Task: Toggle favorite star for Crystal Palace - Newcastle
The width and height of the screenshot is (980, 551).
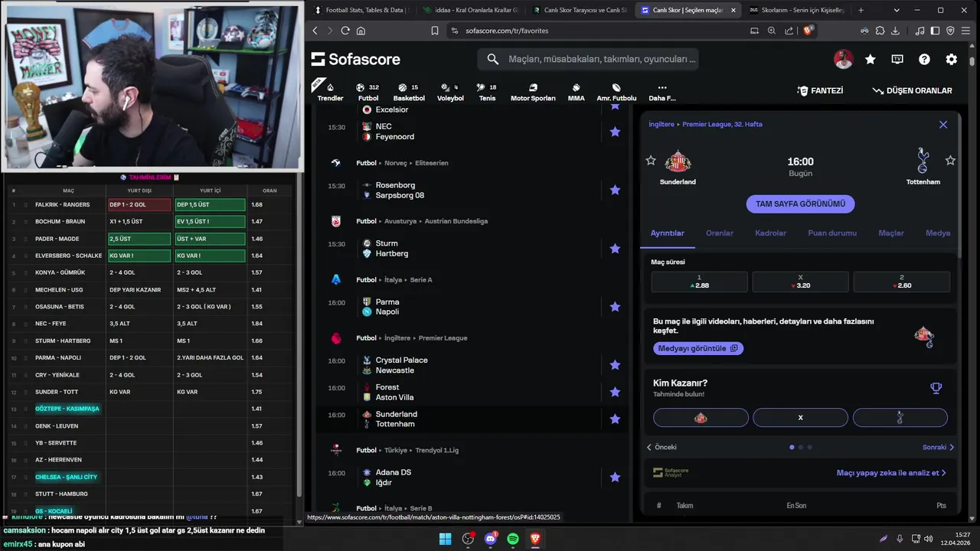Action: pyautogui.click(x=615, y=365)
